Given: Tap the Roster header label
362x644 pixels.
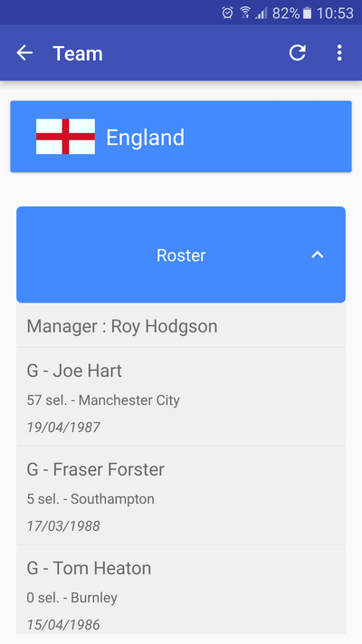Looking at the screenshot, I should 181,255.
